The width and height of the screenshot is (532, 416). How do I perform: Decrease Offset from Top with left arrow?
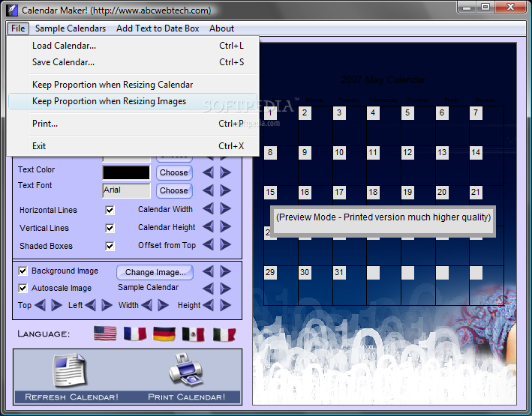pyautogui.click(x=209, y=244)
